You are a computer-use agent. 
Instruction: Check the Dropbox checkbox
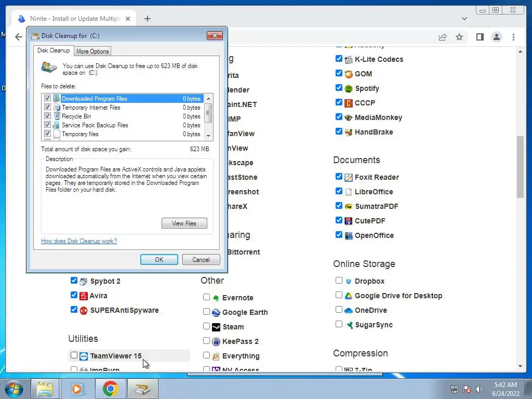(x=339, y=280)
